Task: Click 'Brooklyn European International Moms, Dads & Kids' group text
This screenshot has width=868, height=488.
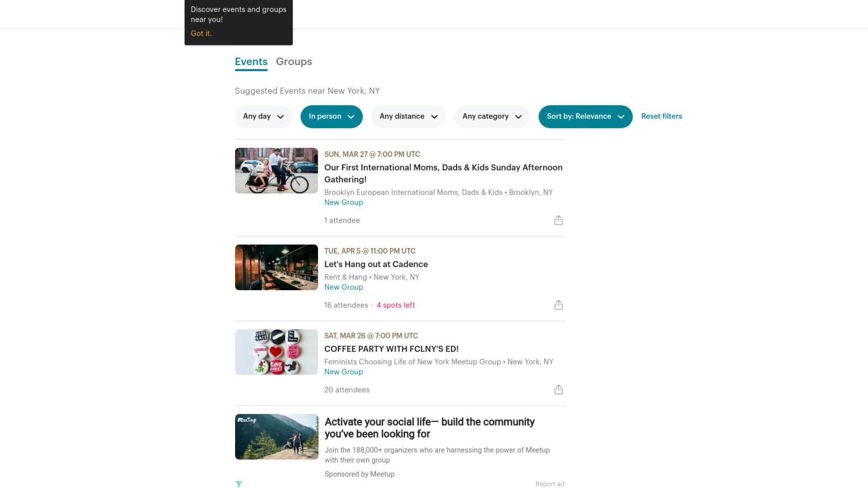Action: (413, 192)
